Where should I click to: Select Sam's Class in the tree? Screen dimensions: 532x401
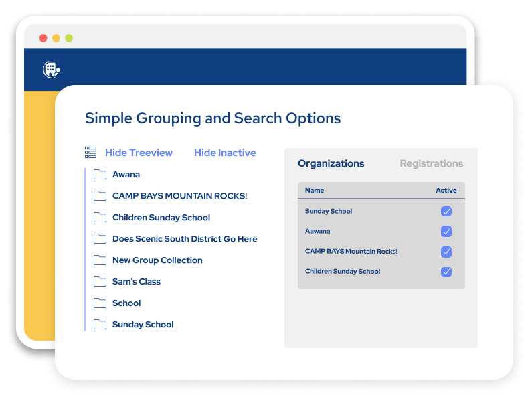[136, 281]
